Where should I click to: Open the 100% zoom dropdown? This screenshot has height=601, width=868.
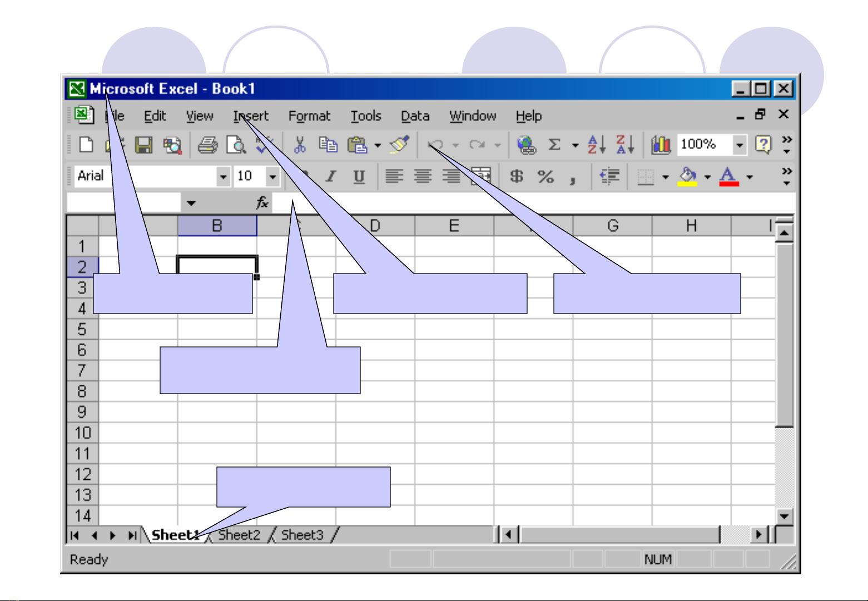click(739, 145)
